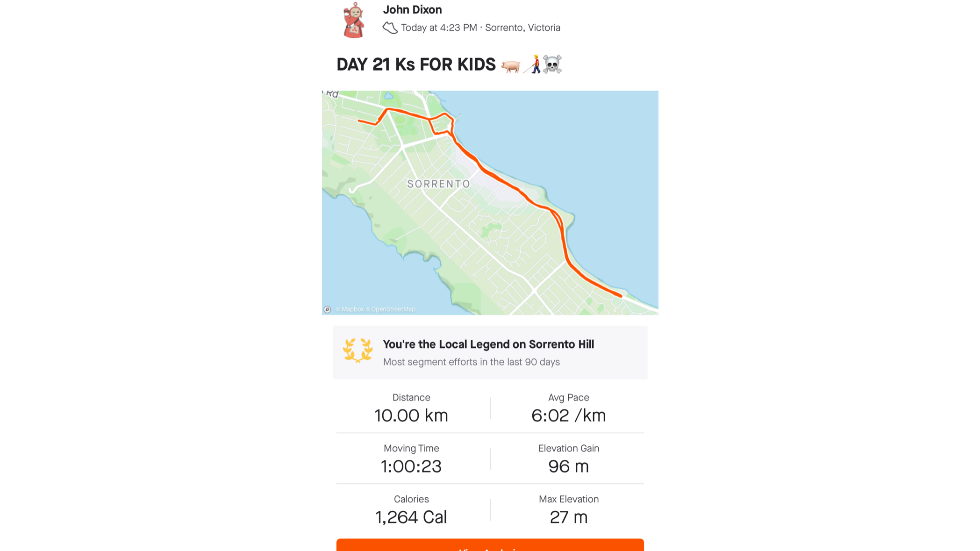Select the Elevation Gain 96 m stat
Screen dimensions: 980x551
[568, 459]
